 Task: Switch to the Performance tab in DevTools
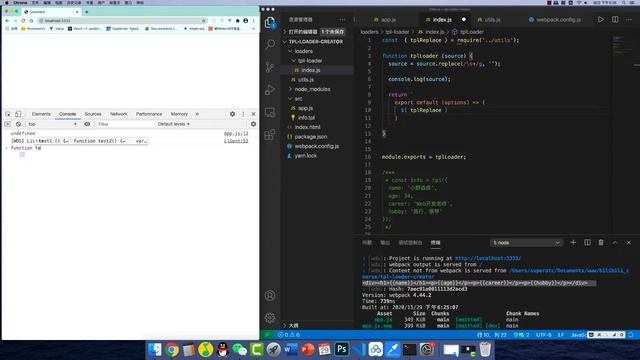pyautogui.click(x=149, y=114)
